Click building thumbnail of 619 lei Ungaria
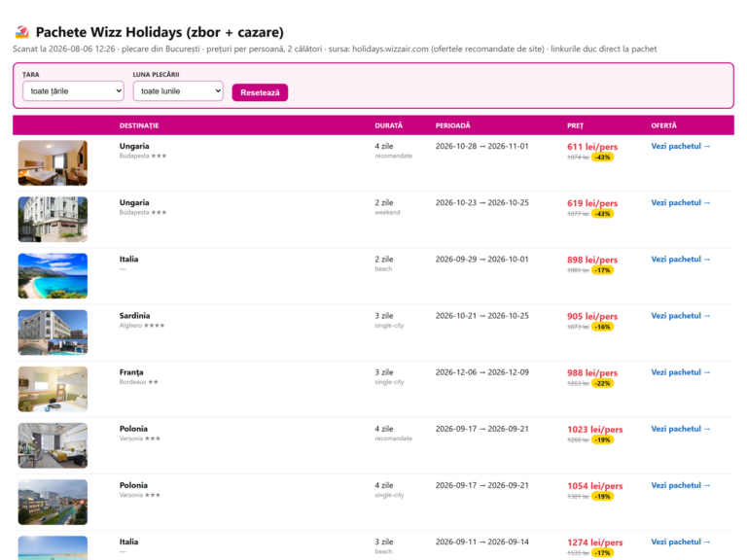Screen dimensions: 747x560 click(53, 220)
